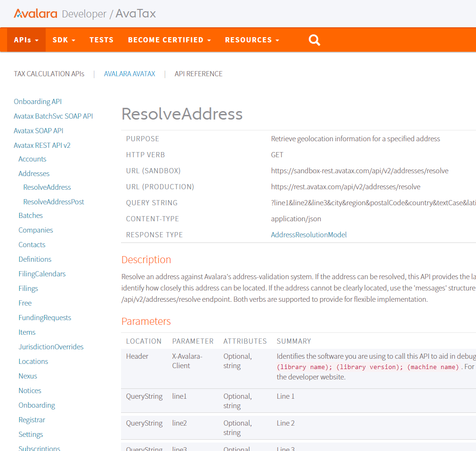Open the AddressResolutionModel response type link
This screenshot has width=476, height=451.
coord(309,235)
